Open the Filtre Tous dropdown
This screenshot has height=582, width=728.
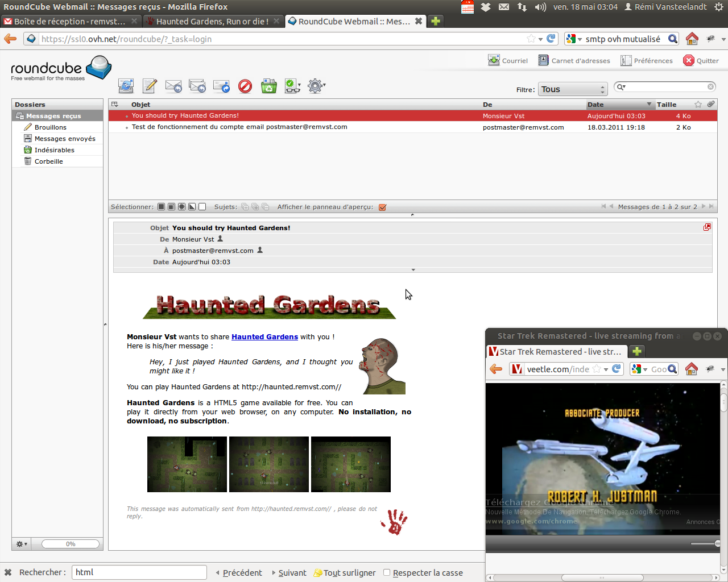click(573, 89)
